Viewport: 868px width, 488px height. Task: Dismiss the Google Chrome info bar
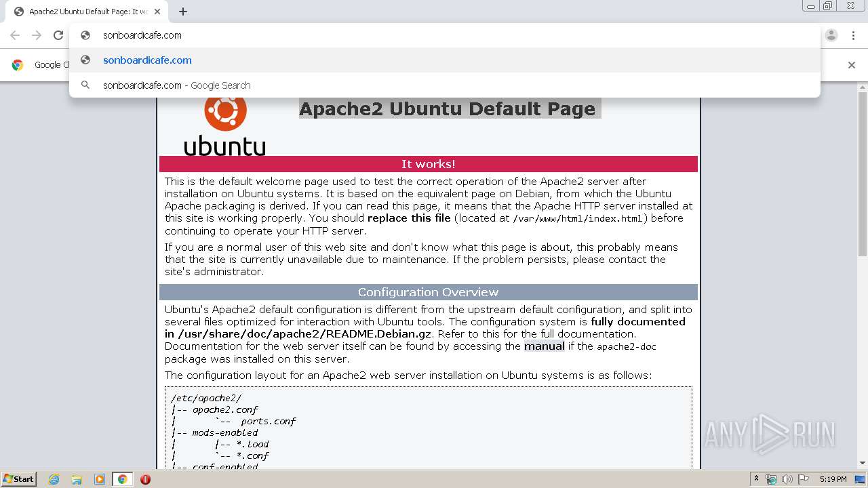point(852,65)
